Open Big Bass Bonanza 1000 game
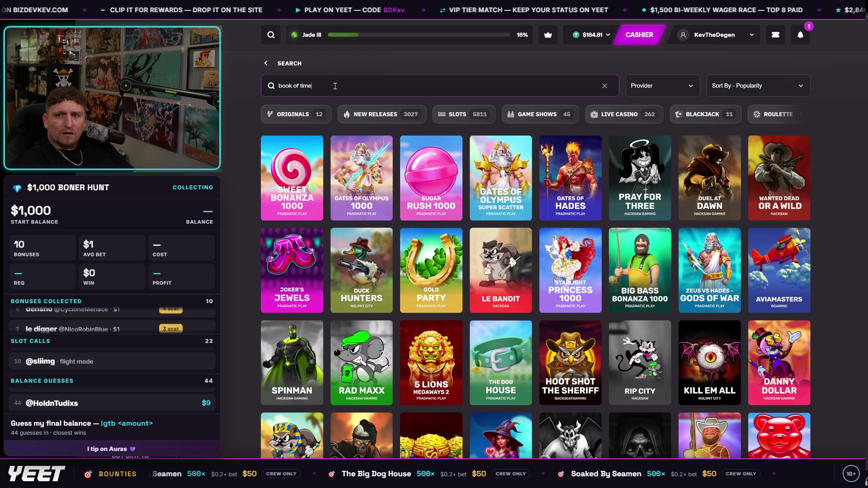Viewport: 868px width, 488px height. point(640,270)
